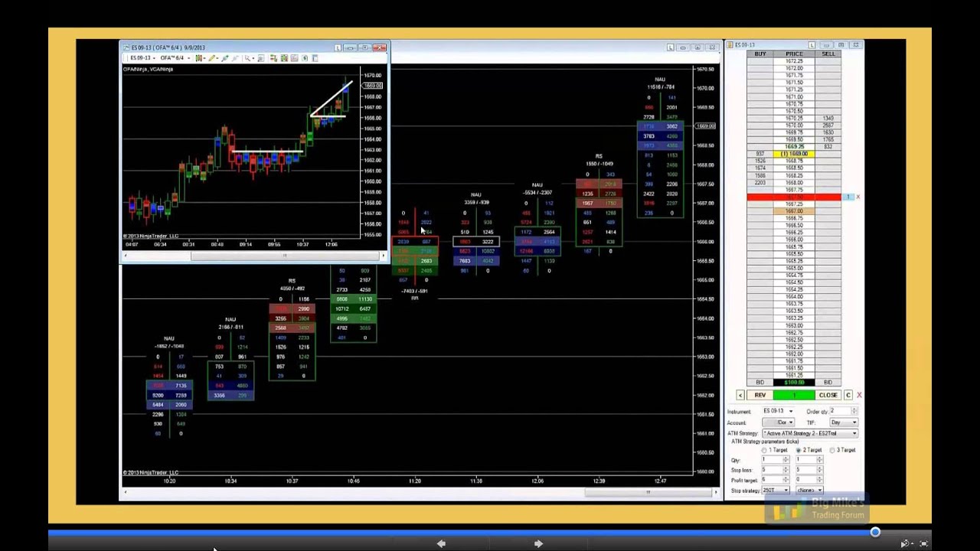Click the rightmost window panel icon in chart toolbar

(315, 58)
